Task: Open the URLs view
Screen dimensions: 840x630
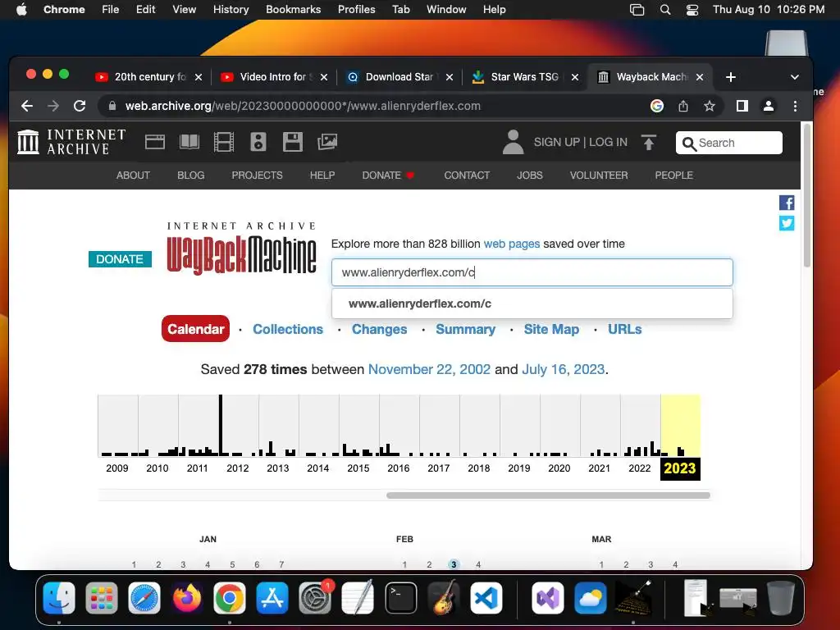Action: tap(624, 329)
